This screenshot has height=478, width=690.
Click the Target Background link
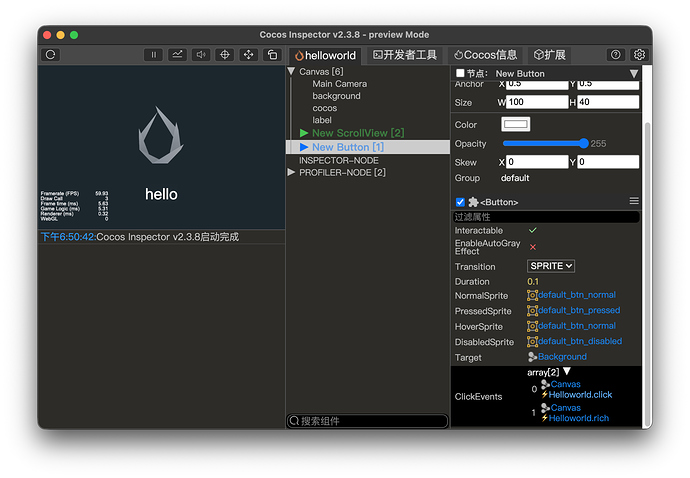(562, 357)
